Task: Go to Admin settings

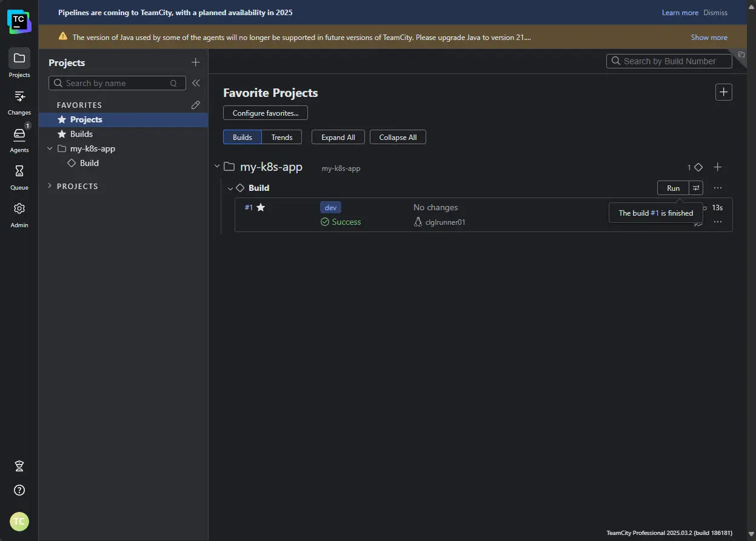Action: [19, 214]
